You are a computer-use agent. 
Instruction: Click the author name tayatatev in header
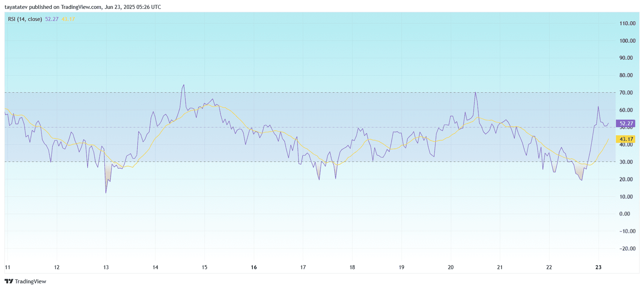point(17,7)
